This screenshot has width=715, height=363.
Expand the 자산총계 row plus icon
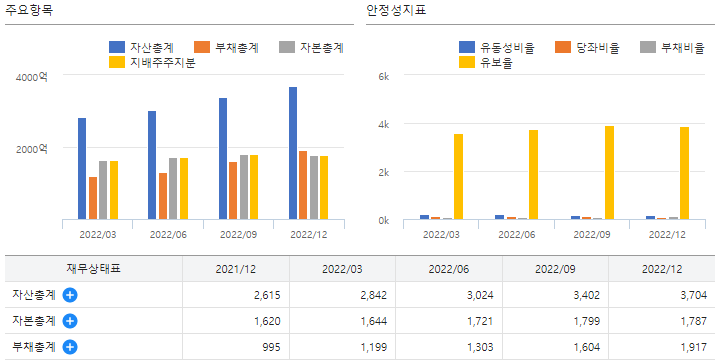click(x=70, y=295)
